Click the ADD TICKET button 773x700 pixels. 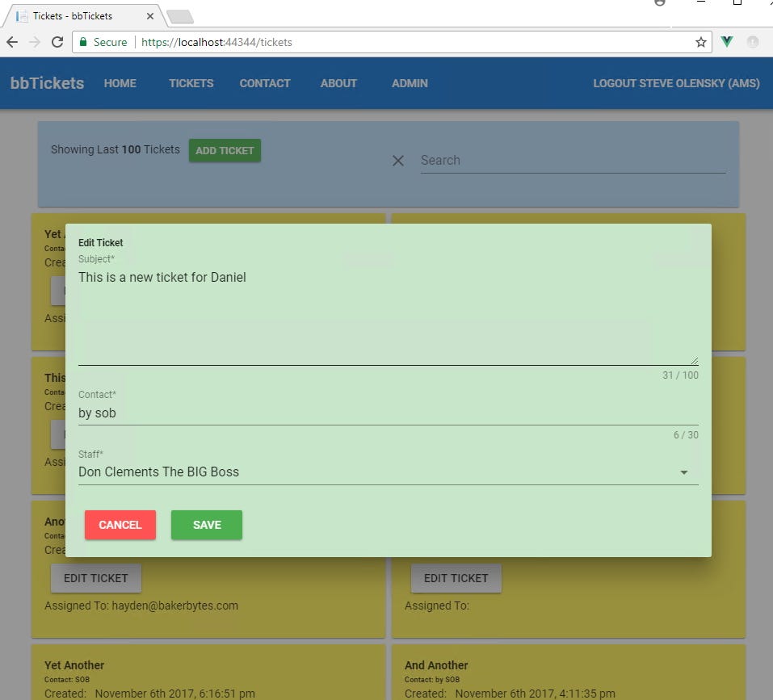(225, 150)
